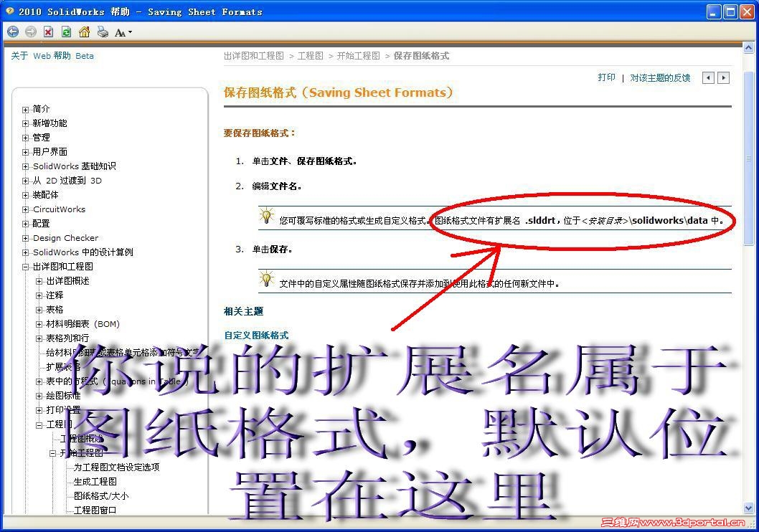Expand the 管理 tree node
The image size is (759, 532).
click(26, 138)
